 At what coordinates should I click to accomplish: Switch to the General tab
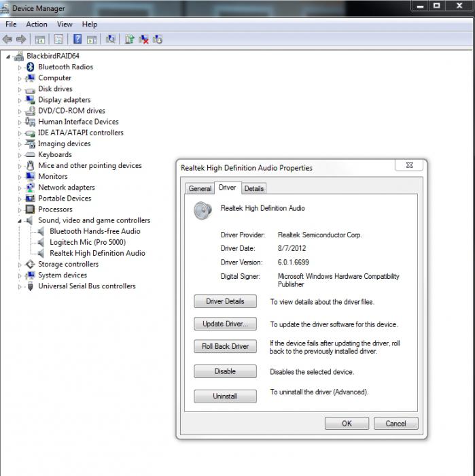200,188
